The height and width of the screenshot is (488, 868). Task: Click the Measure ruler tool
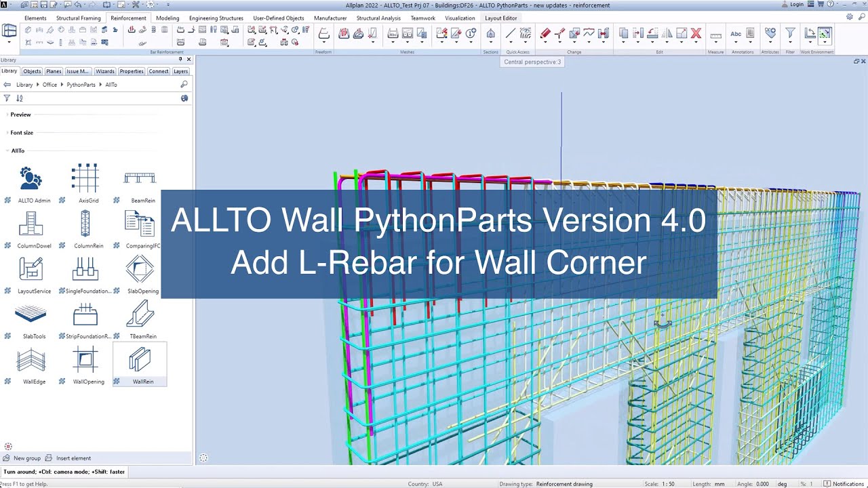coord(715,34)
